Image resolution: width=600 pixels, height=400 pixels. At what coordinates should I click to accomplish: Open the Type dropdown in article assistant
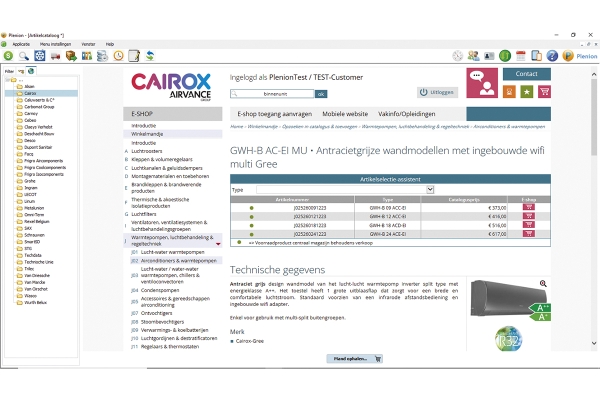click(x=430, y=189)
